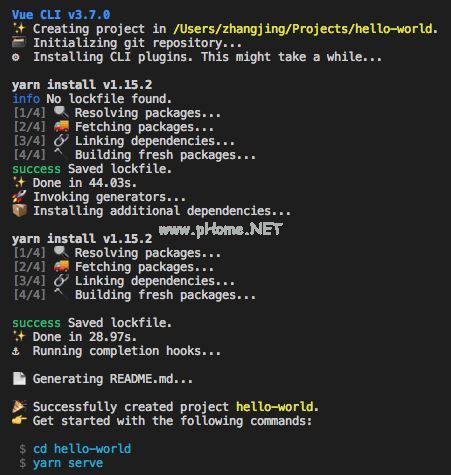Click the pointing hand emoji beside Get started
This screenshot has height=475, width=451.
(19, 421)
